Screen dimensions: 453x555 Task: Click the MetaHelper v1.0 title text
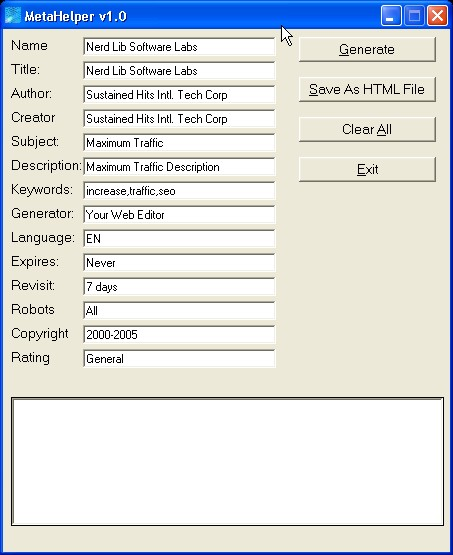(75, 16)
